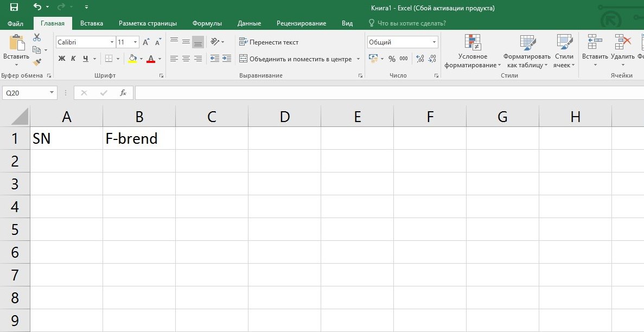Expand the font color dropdown arrow
Screen dimensions: 644x332
(160, 59)
